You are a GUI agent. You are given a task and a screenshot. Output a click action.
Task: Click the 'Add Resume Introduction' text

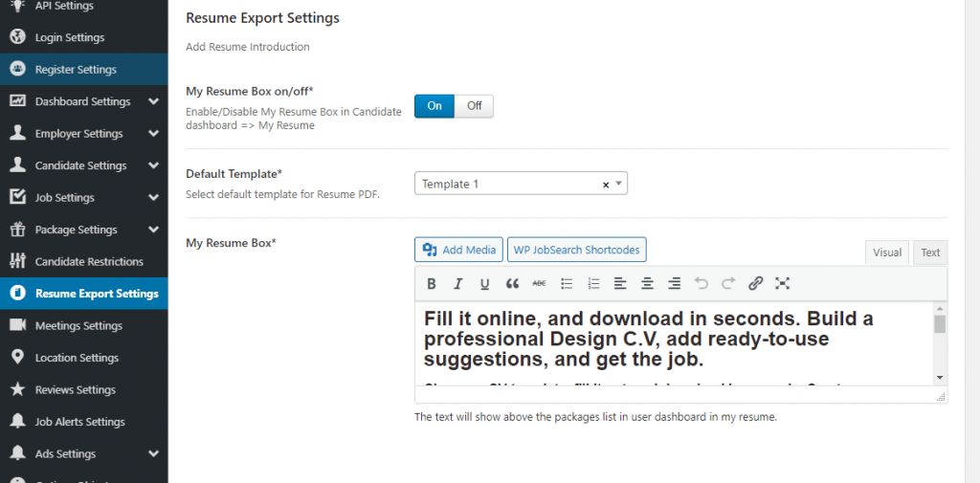[x=248, y=47]
